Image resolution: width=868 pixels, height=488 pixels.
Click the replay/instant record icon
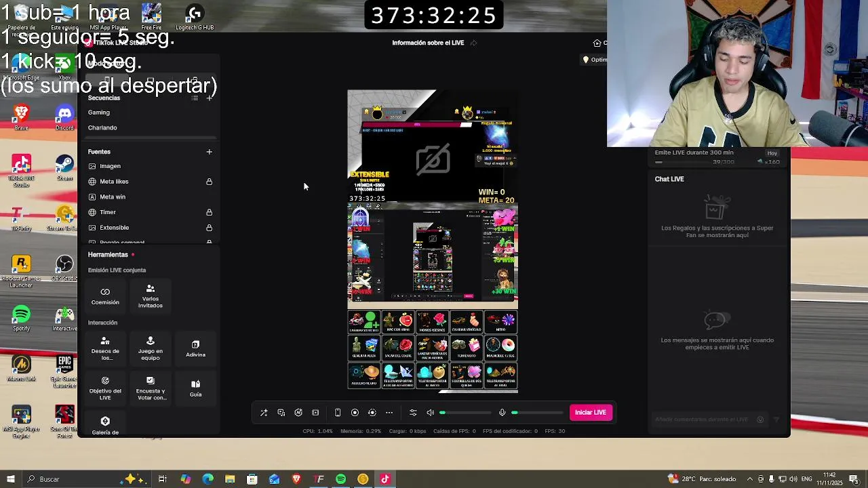tap(372, 412)
